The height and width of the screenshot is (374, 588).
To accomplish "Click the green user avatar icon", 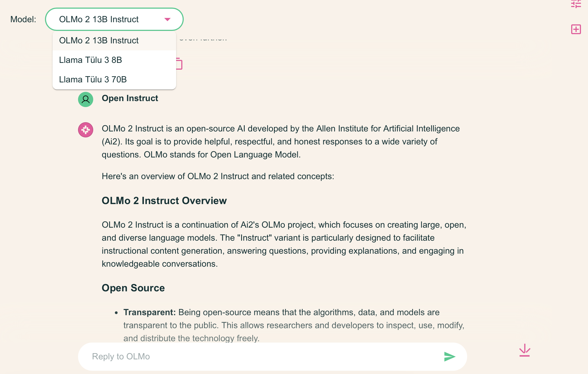I will (x=86, y=99).
